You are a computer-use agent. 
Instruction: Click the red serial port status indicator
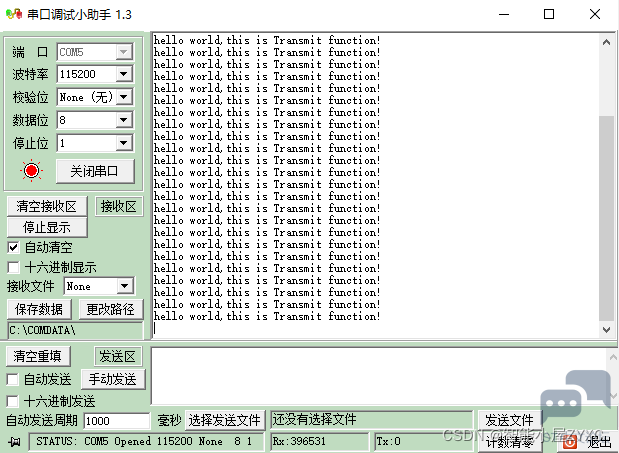(31, 171)
